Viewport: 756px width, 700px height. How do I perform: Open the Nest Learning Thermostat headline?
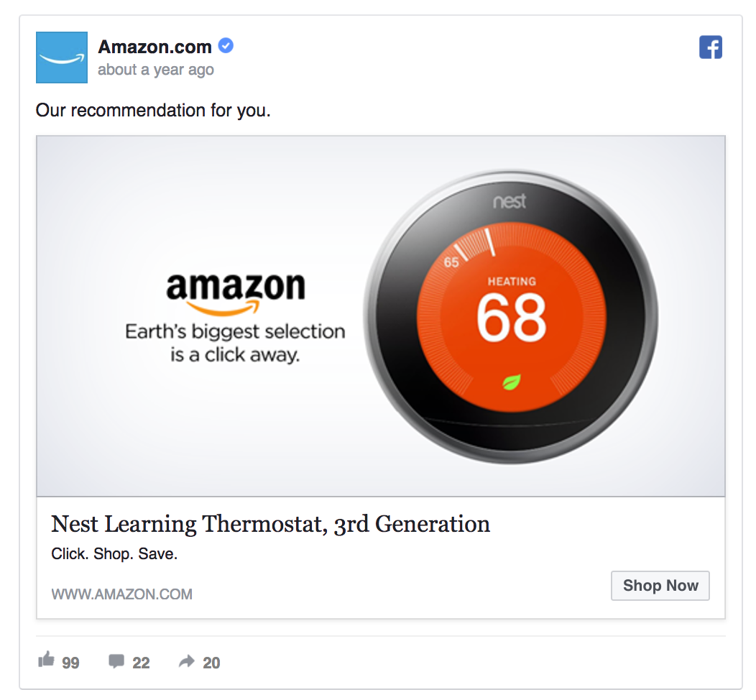point(270,524)
